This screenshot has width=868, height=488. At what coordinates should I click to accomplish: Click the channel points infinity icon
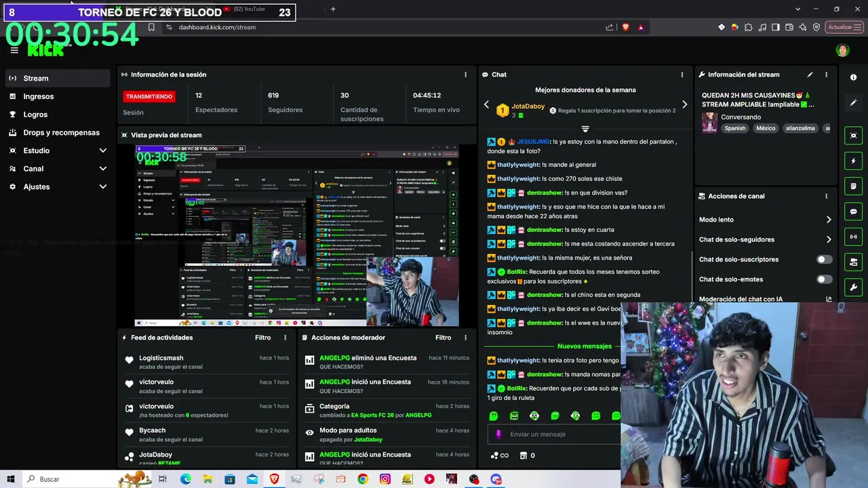click(499, 455)
